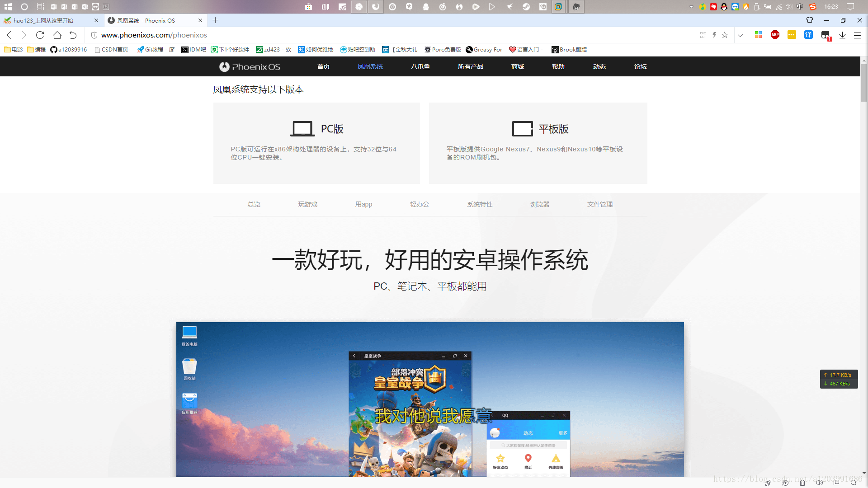Open the Git教程 bookmark
This screenshot has width=868, height=488.
coord(156,50)
